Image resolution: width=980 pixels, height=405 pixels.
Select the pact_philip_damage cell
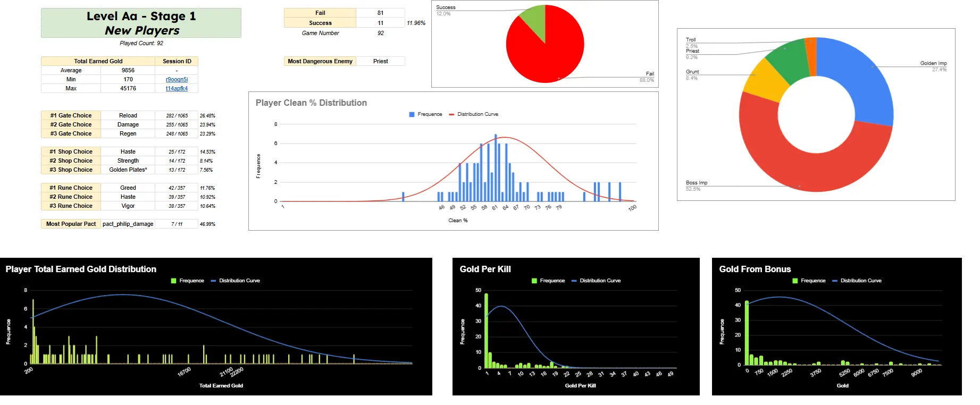point(128,224)
